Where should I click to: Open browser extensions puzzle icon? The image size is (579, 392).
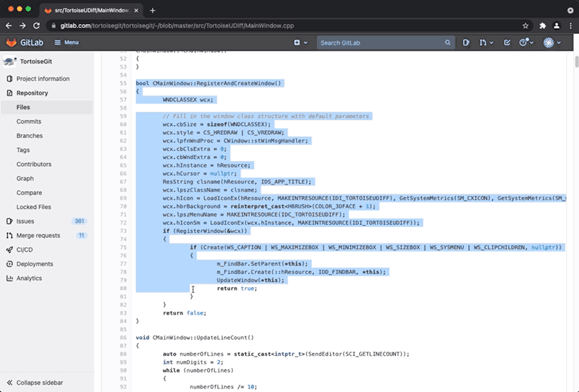click(542, 26)
